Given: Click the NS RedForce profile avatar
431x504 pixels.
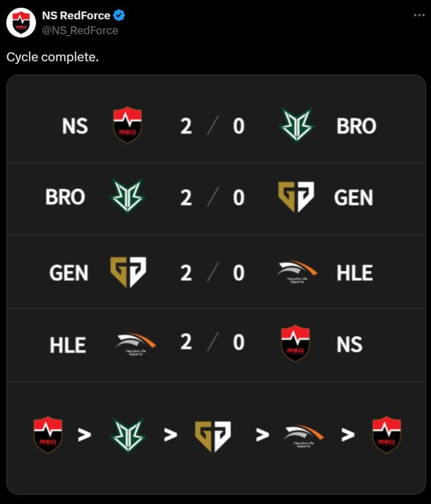Looking at the screenshot, I should click(x=21, y=23).
